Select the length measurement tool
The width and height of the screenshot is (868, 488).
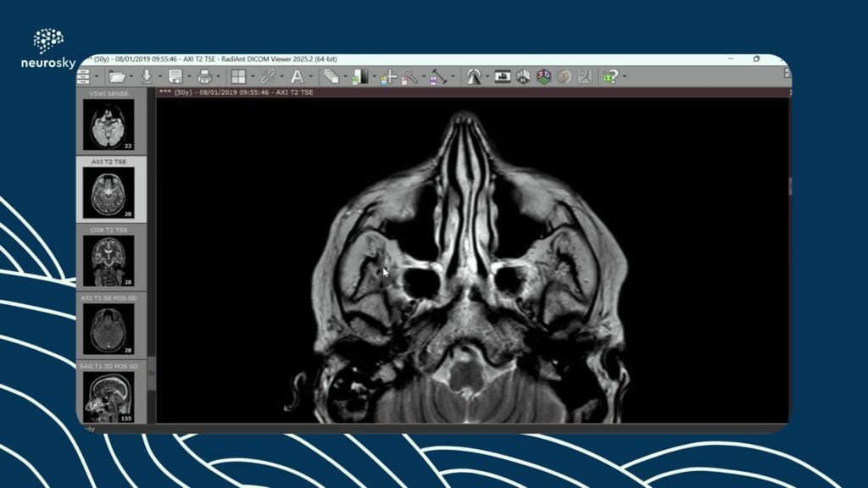click(437, 77)
